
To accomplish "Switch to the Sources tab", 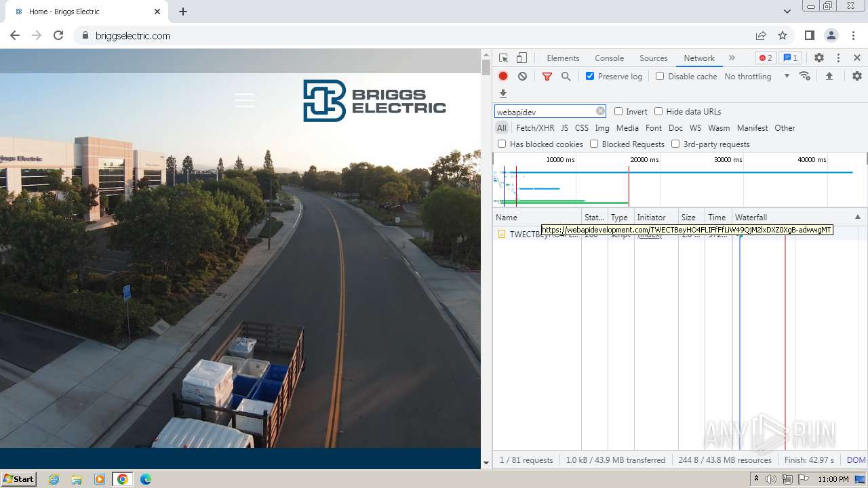I will tap(654, 58).
